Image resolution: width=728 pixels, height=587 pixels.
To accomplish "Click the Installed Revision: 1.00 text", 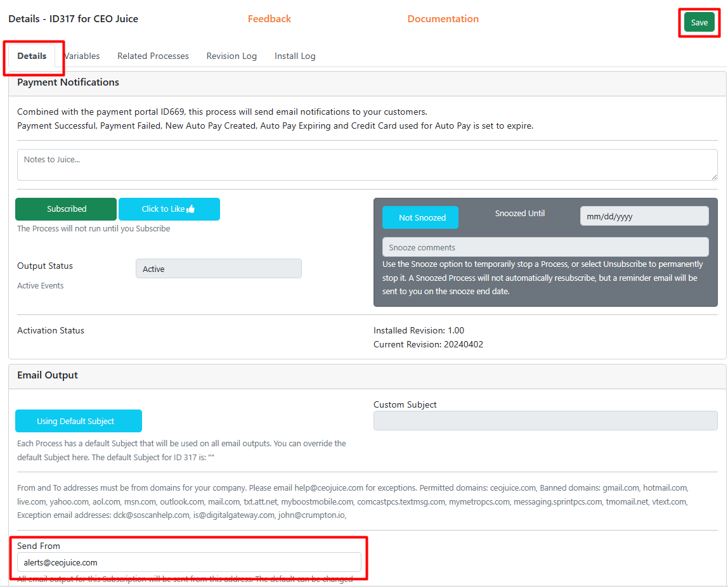I will [x=419, y=330].
